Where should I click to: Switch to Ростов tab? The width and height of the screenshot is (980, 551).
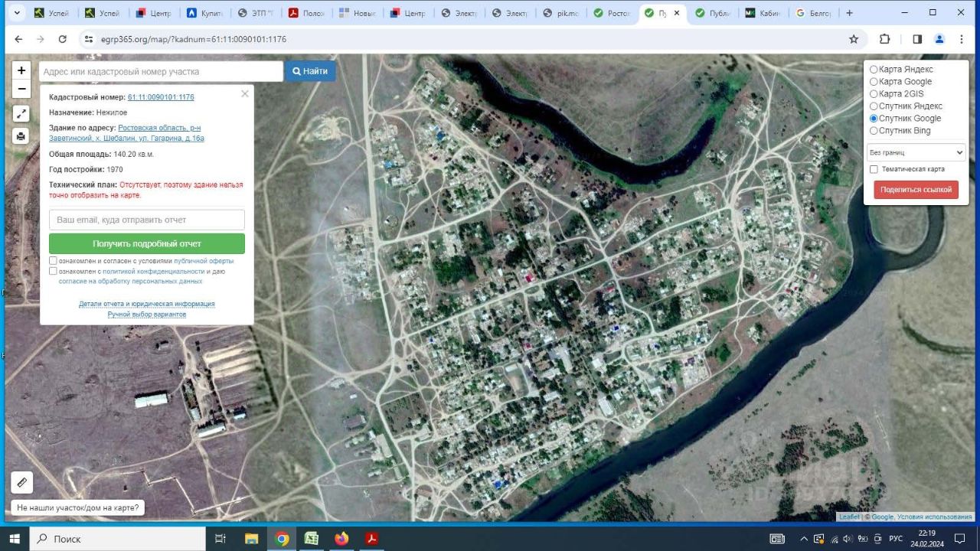611,13
